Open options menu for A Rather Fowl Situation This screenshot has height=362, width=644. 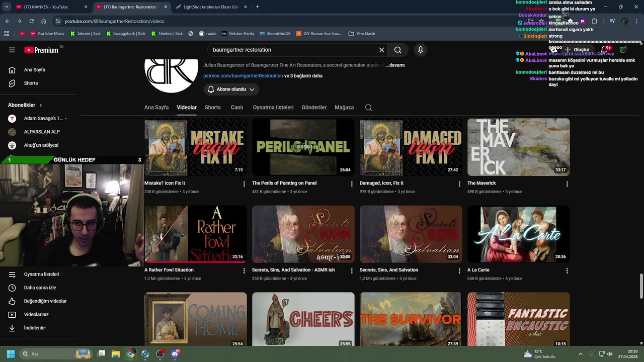pos(244,271)
